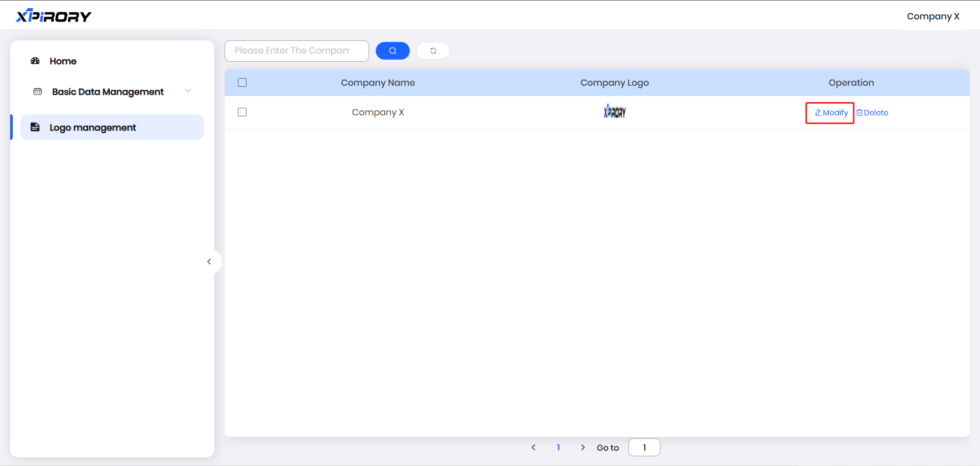
Task: Click the refresh reset icon button
Action: pyautogui.click(x=433, y=51)
